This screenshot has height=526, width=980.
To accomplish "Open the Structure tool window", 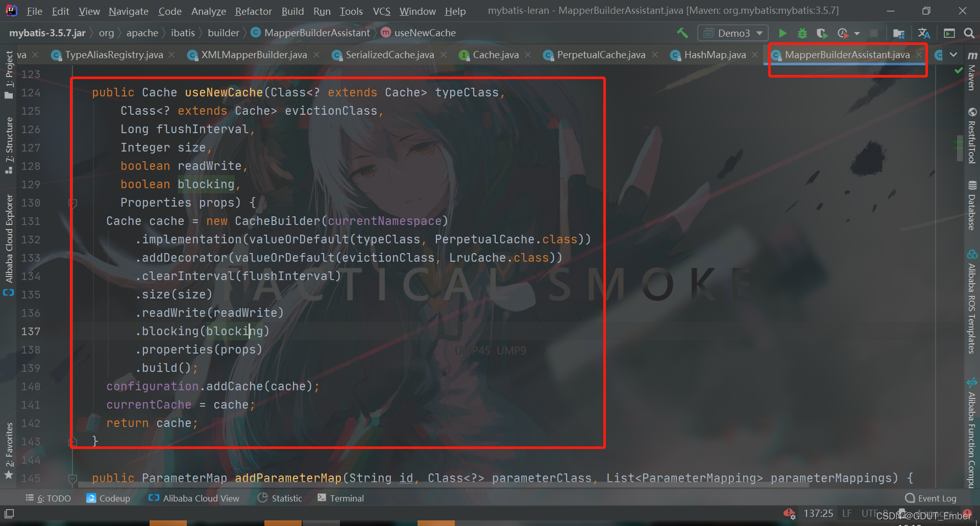I will pos(9,145).
